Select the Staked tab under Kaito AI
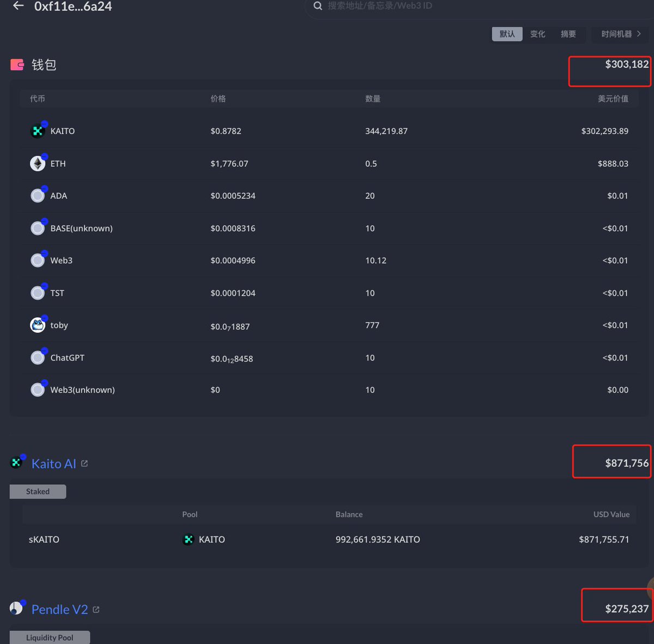 [x=38, y=491]
